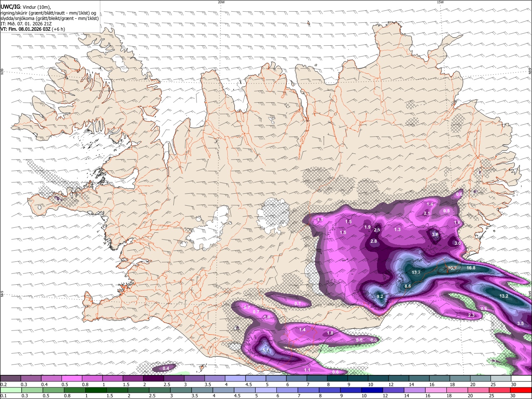Select the darkest green 1–1.5 swatch in the lower legend
This screenshot has width=532, height=399.
[x=96, y=390]
